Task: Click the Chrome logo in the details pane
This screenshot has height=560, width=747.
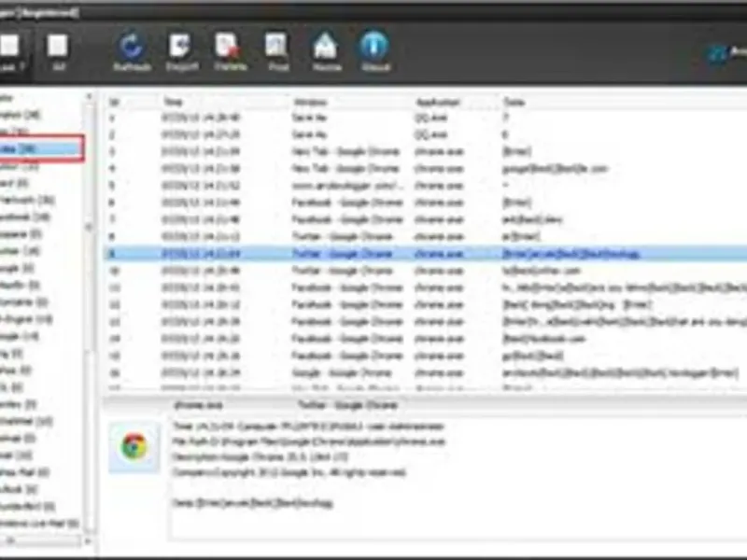Action: [134, 446]
